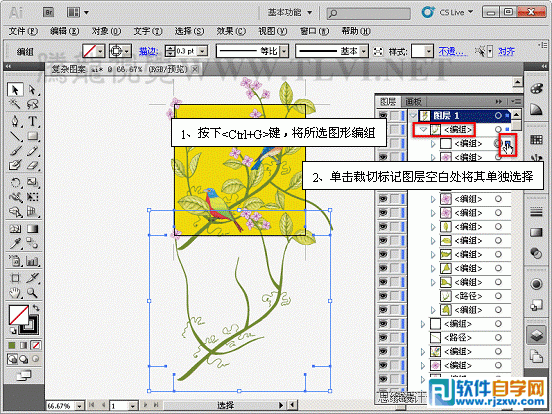
Task: Toggle visibility eye of the last 路径 row
Action: pos(383,338)
